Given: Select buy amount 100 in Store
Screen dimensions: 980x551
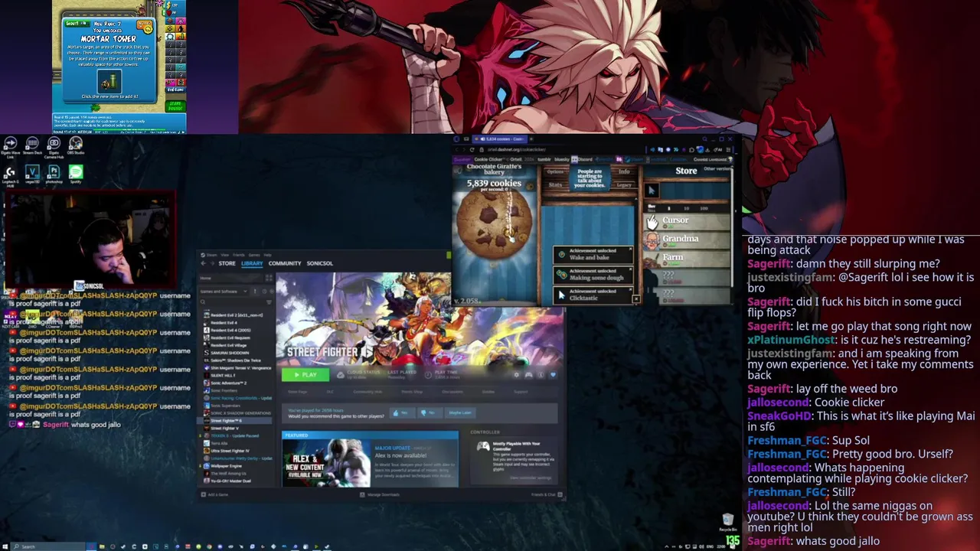Looking at the screenshot, I should (x=704, y=208).
